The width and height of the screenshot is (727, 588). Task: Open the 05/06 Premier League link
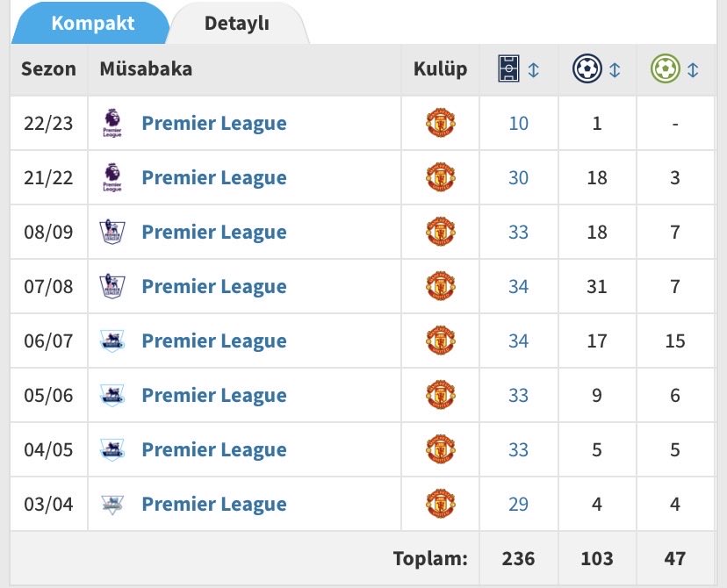(x=214, y=395)
